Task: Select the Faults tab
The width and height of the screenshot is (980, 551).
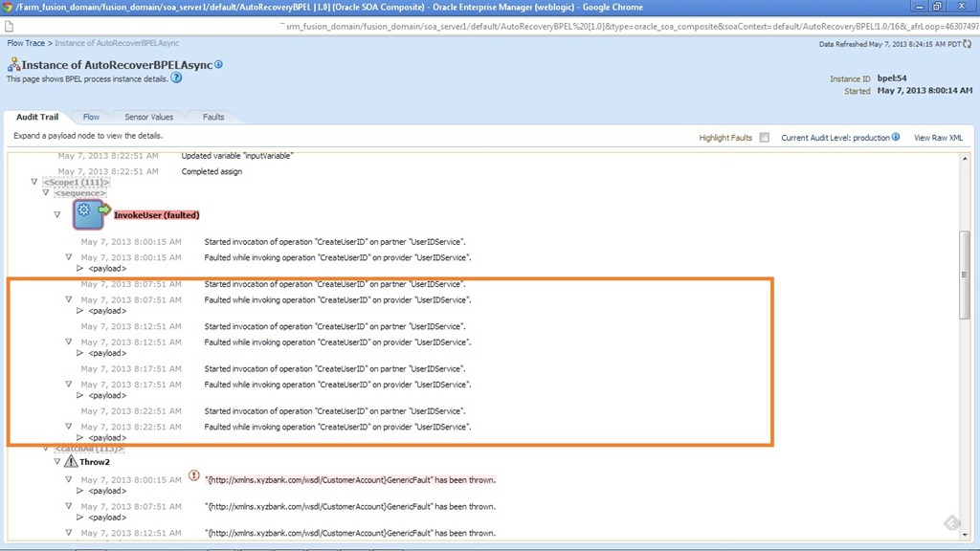Action: [x=213, y=117]
